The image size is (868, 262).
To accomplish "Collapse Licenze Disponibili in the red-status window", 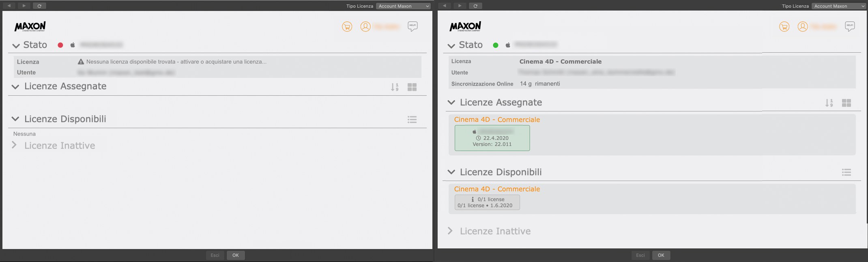I will pyautogui.click(x=15, y=119).
